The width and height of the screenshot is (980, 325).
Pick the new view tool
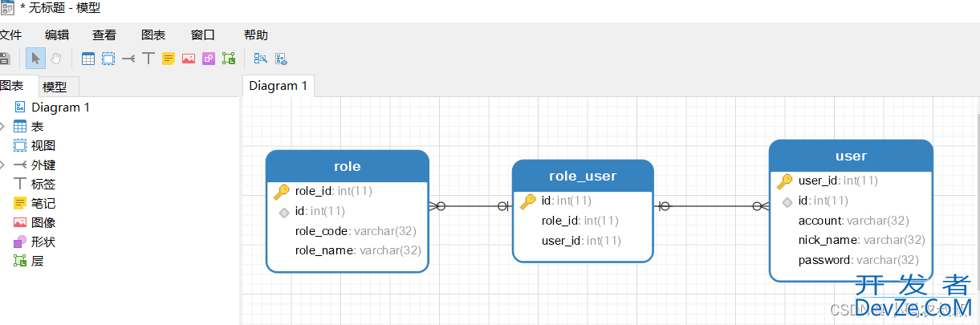point(108,59)
